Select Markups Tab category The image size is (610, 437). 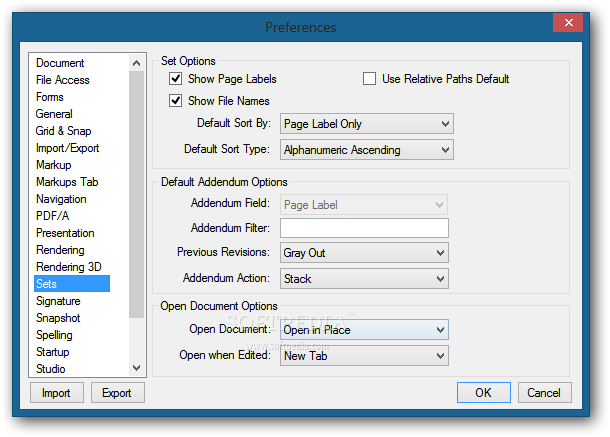(x=67, y=182)
